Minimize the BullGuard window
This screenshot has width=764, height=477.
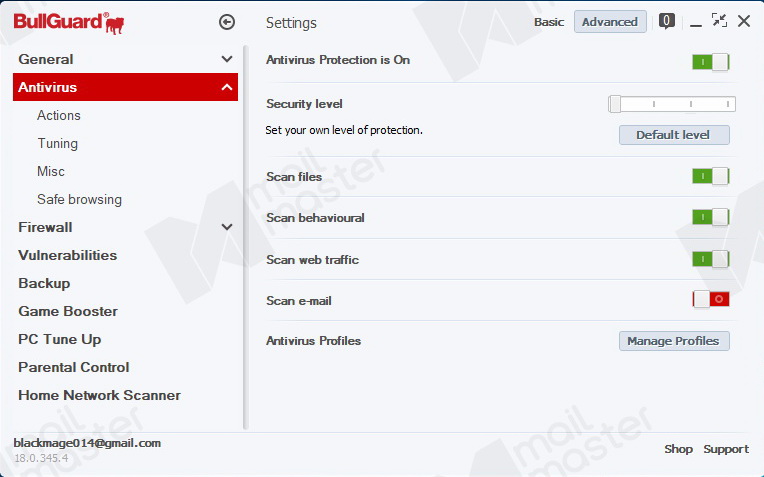pos(696,24)
